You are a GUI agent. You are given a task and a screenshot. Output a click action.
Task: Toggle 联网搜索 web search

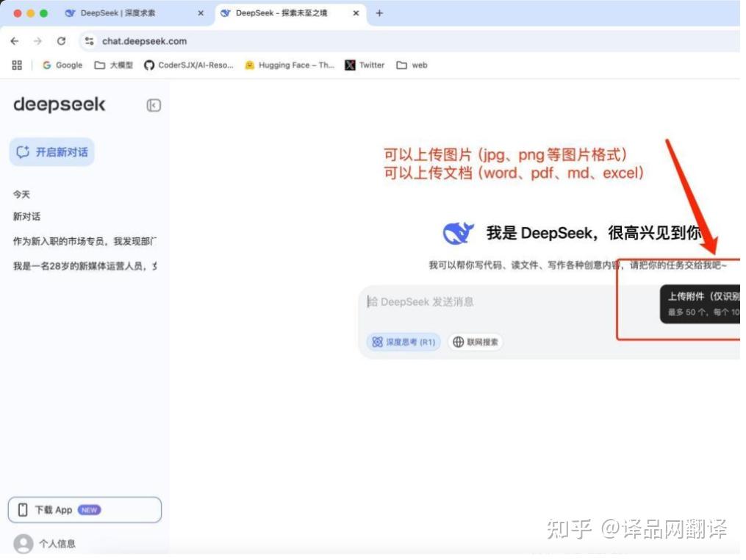click(x=476, y=342)
